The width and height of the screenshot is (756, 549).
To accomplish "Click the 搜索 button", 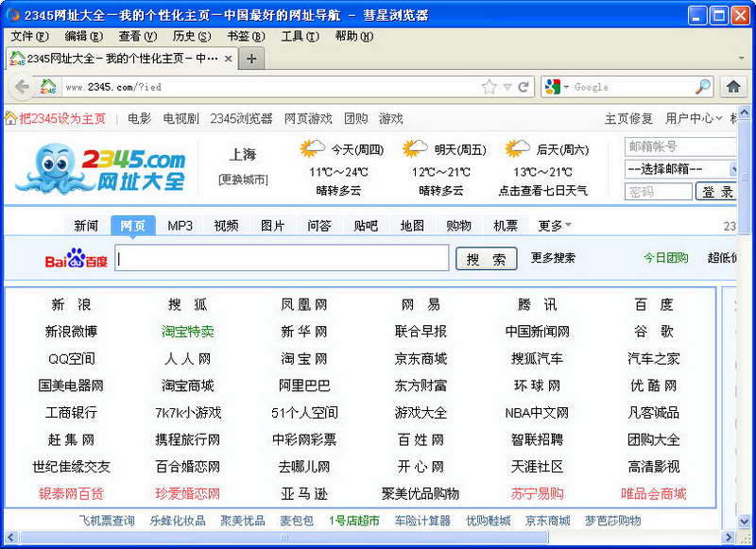I will tap(486, 259).
